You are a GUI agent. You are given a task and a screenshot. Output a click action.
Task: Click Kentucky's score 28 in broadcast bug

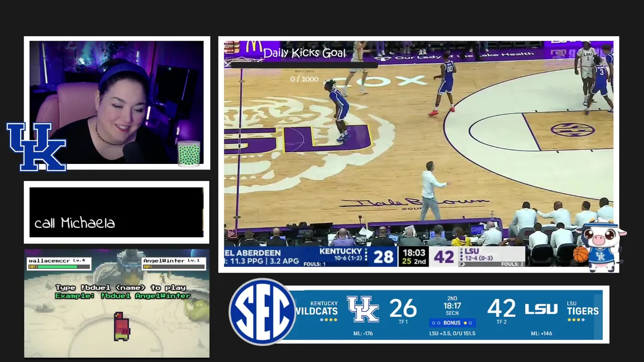tap(383, 257)
